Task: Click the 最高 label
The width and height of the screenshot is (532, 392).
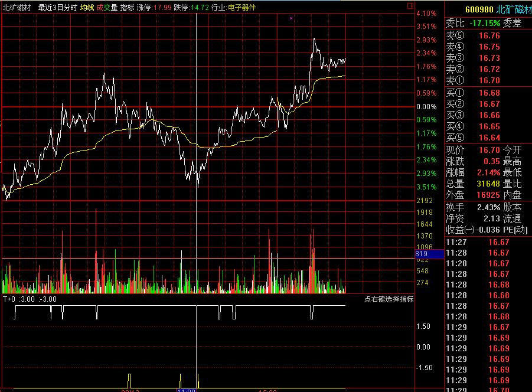Action: click(512, 161)
